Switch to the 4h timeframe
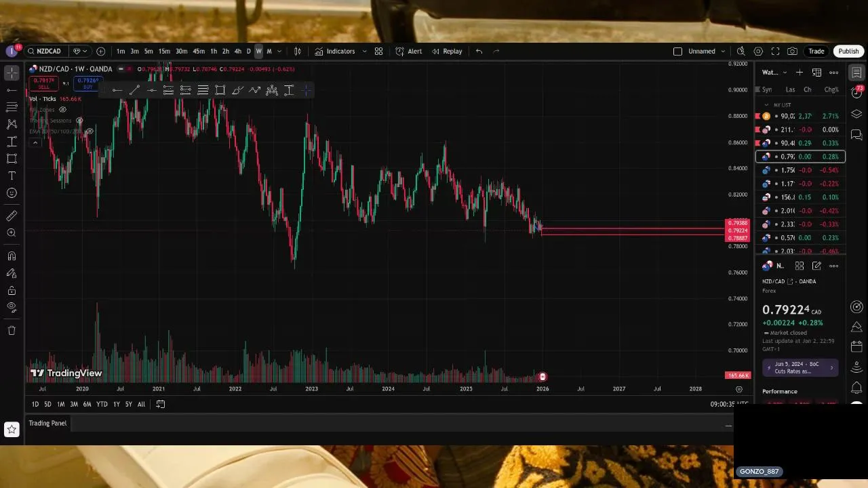This screenshot has width=868, height=488. pos(237,51)
